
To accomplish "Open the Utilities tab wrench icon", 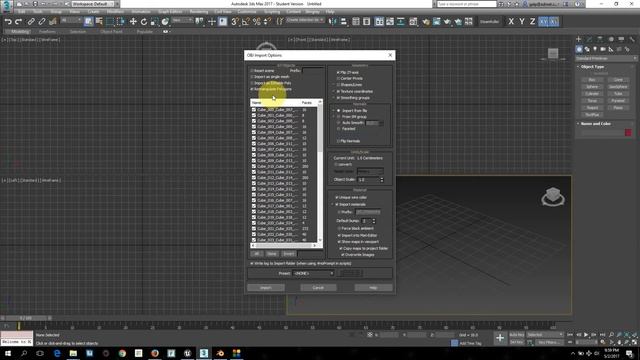I will [632, 39].
